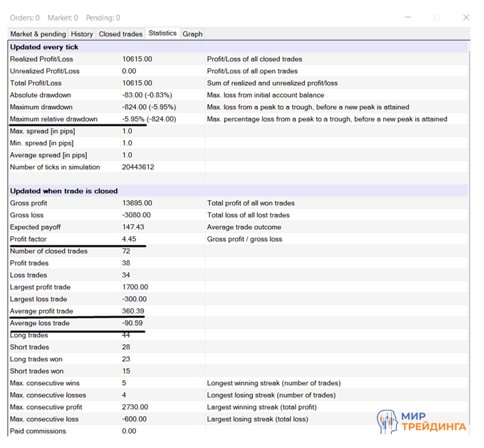Click the Mir Trading head logo icon
The width and height of the screenshot is (484, 448).
[387, 423]
